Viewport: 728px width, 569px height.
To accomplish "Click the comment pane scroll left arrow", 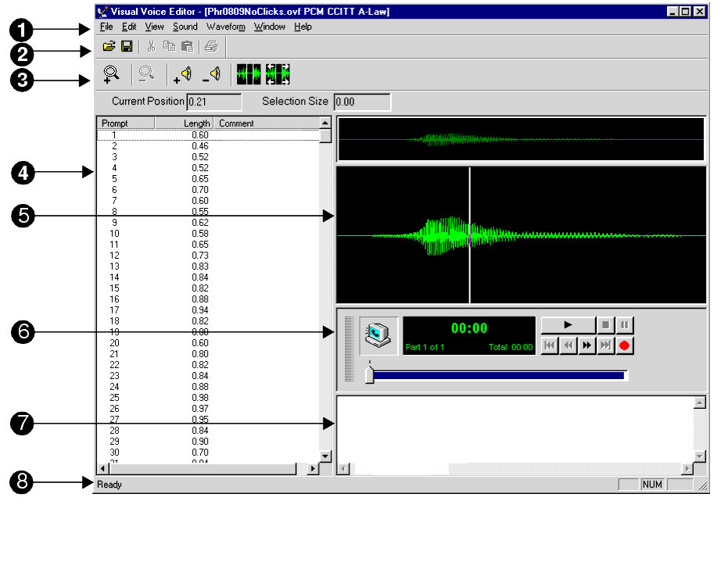I will (343, 469).
